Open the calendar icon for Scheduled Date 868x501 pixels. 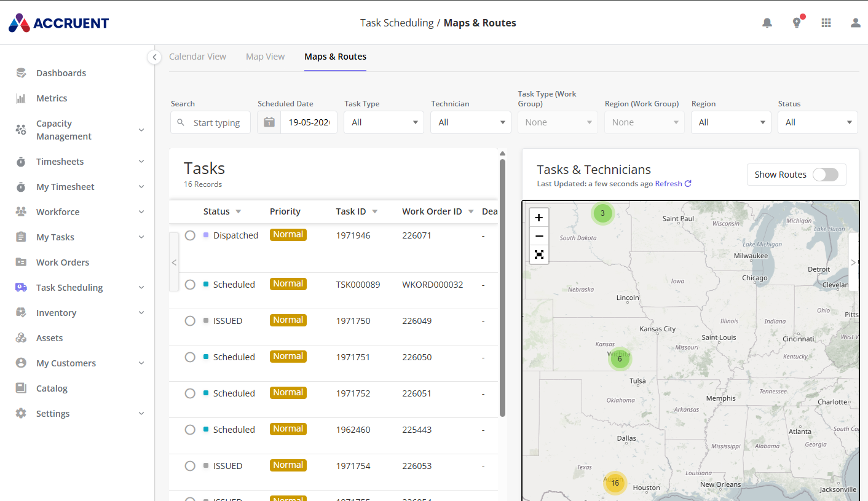[269, 122]
